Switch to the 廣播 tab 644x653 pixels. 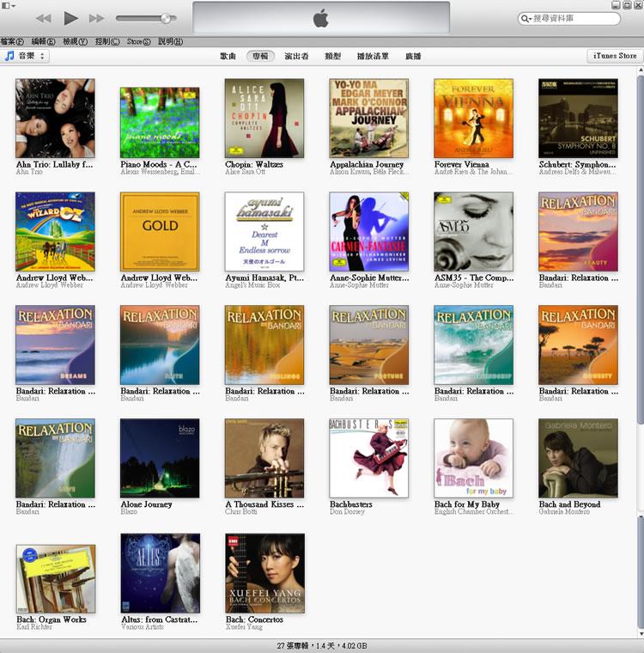413,56
